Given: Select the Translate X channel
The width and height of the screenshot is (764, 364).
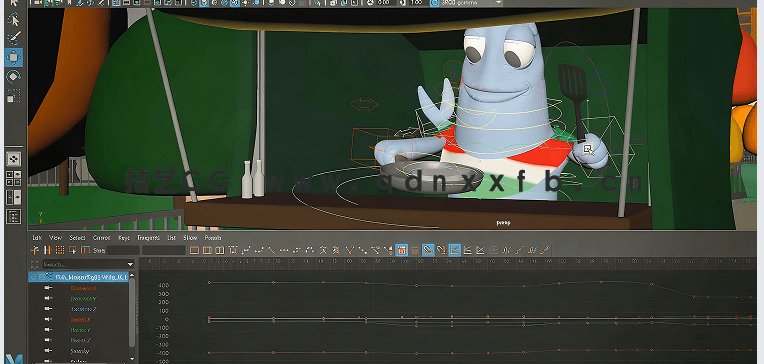Looking at the screenshot, I should pos(83,287).
